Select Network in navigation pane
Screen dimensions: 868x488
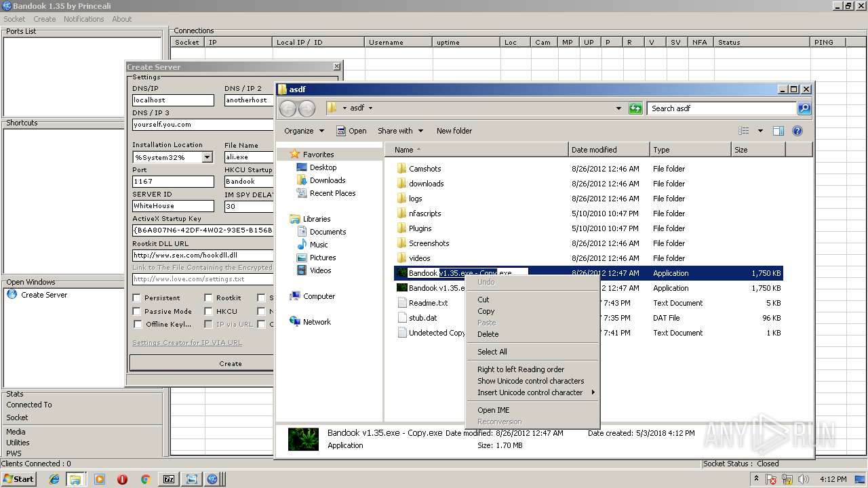317,322
